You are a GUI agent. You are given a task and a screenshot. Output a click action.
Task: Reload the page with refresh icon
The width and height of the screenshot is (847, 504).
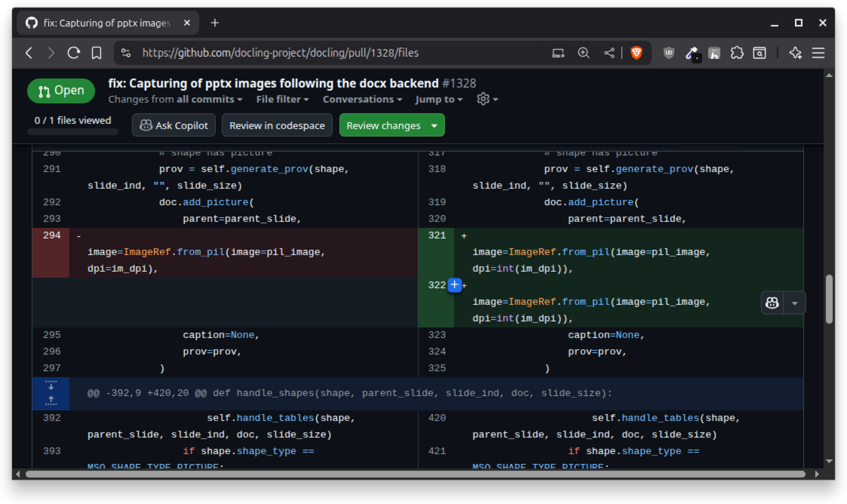pos(74,53)
